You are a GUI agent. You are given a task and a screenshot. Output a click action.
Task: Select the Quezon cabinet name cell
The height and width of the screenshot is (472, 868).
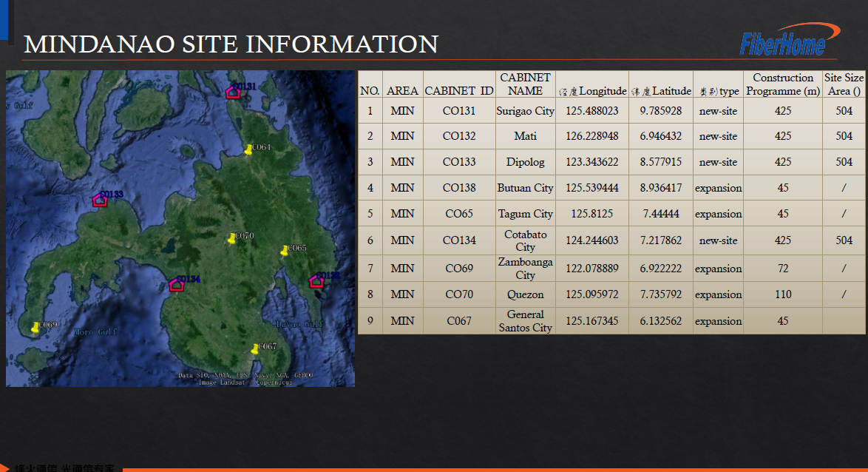point(526,294)
